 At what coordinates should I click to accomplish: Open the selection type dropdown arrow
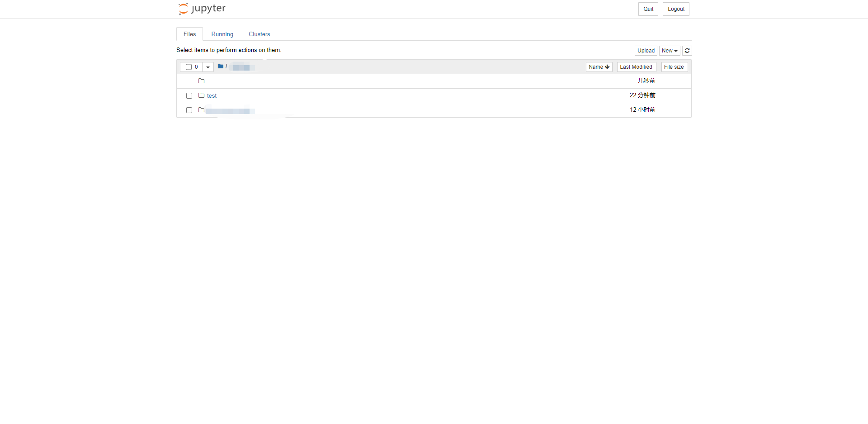click(x=208, y=67)
